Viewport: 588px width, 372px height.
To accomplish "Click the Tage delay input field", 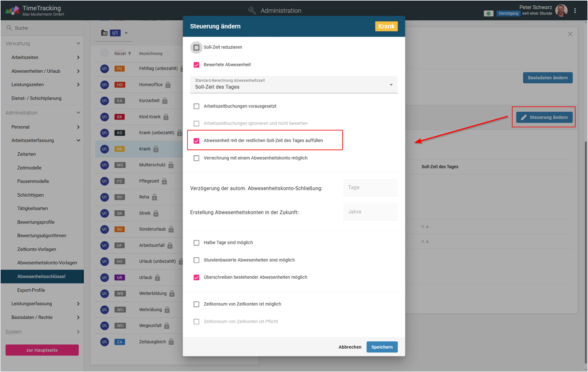I will click(370, 187).
